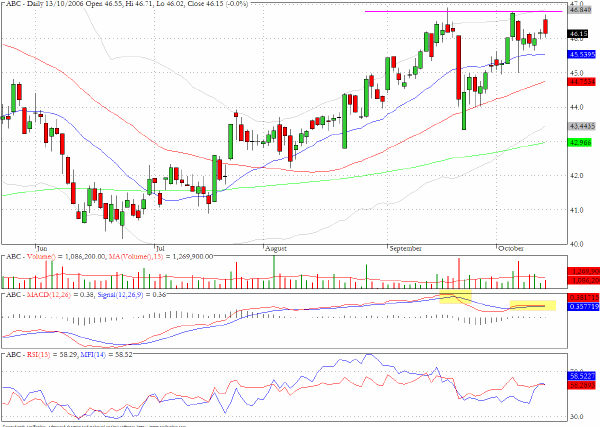Select the blue 45.5395 moving average label
Screen dimensions: 600x427
click(582, 55)
